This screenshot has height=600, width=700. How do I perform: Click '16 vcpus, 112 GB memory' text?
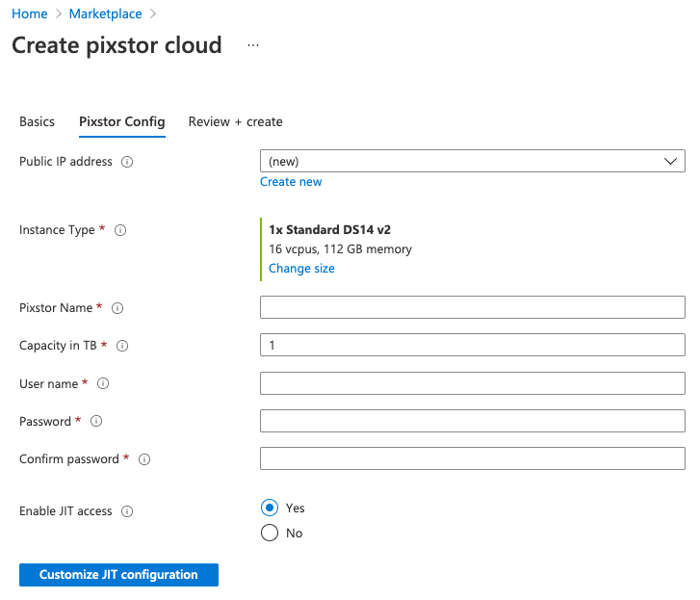coord(340,249)
